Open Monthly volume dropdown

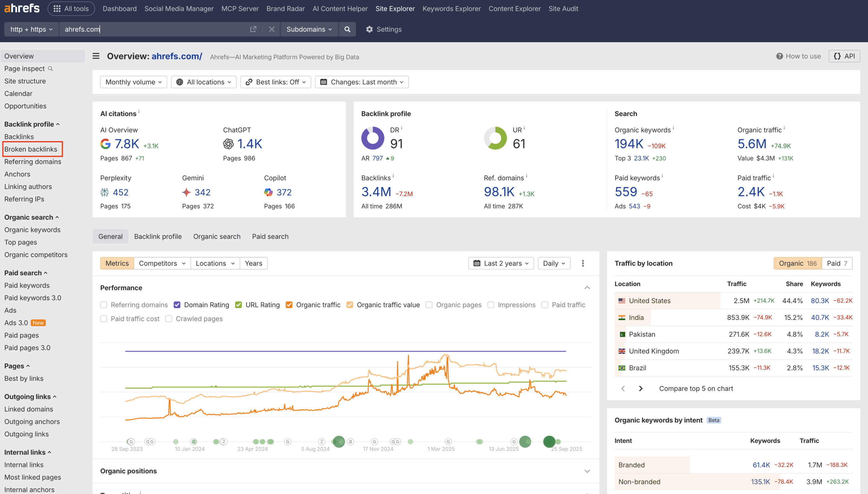pos(134,82)
